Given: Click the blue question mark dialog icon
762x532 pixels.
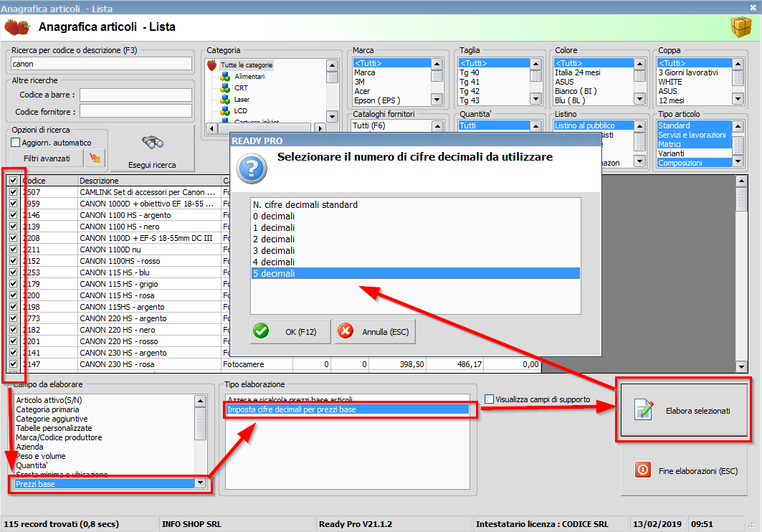Looking at the screenshot, I should click(251, 168).
